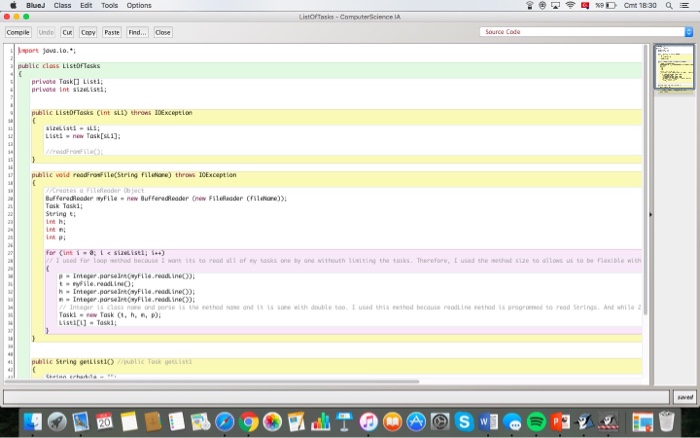The image size is (700, 438).
Task: Click the horizontal scrollbar under code
Action: coord(212,381)
